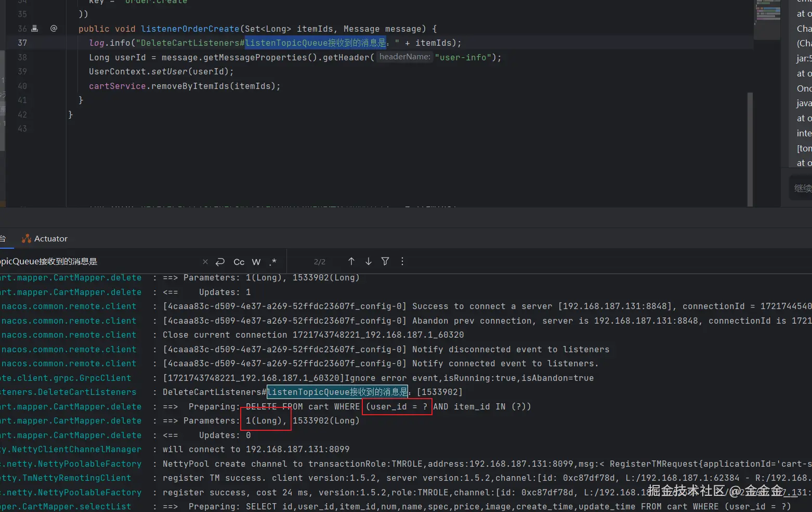Click 'Notify connected event to listeners.' log line
Screen dimensions: 812x512
[x=381, y=364]
